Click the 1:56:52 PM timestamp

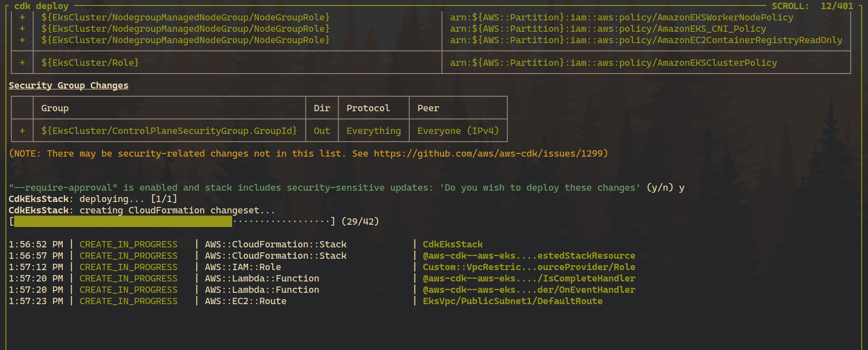(x=36, y=244)
